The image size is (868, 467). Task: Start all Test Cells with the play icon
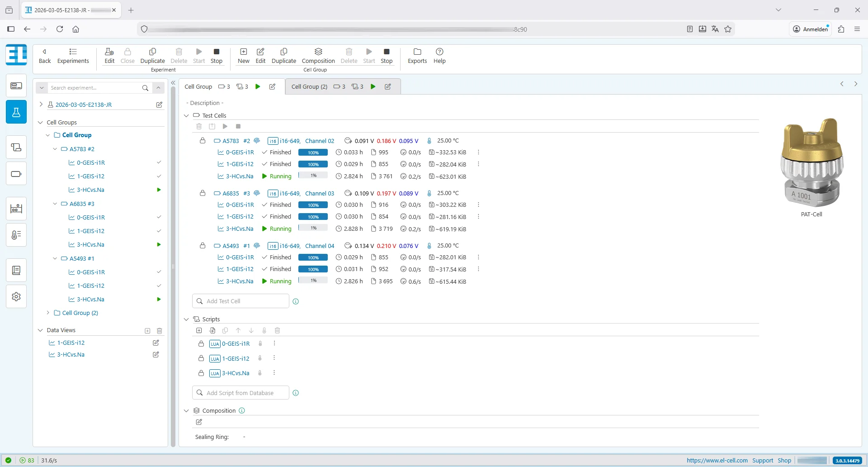pyautogui.click(x=226, y=126)
